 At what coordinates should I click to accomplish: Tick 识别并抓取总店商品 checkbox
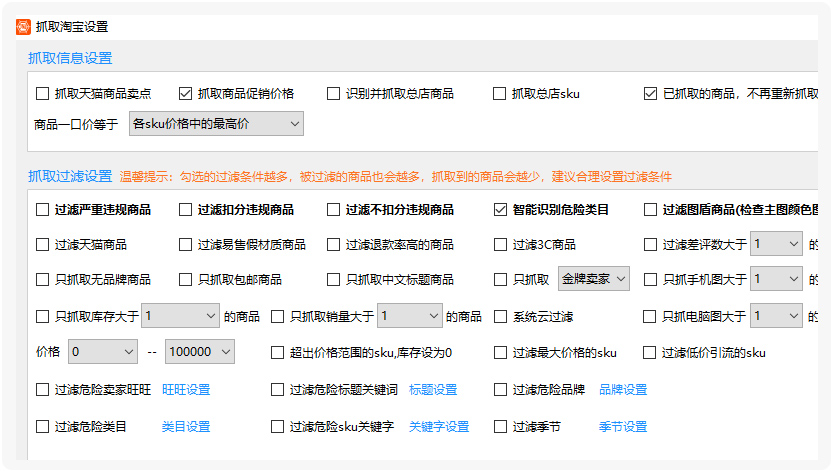pos(333,94)
